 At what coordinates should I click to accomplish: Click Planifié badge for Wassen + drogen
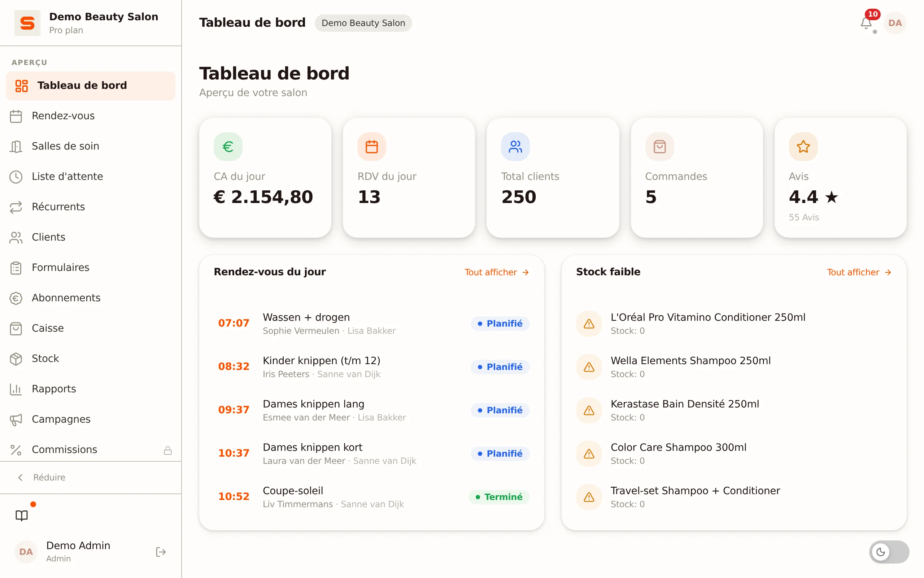500,323
